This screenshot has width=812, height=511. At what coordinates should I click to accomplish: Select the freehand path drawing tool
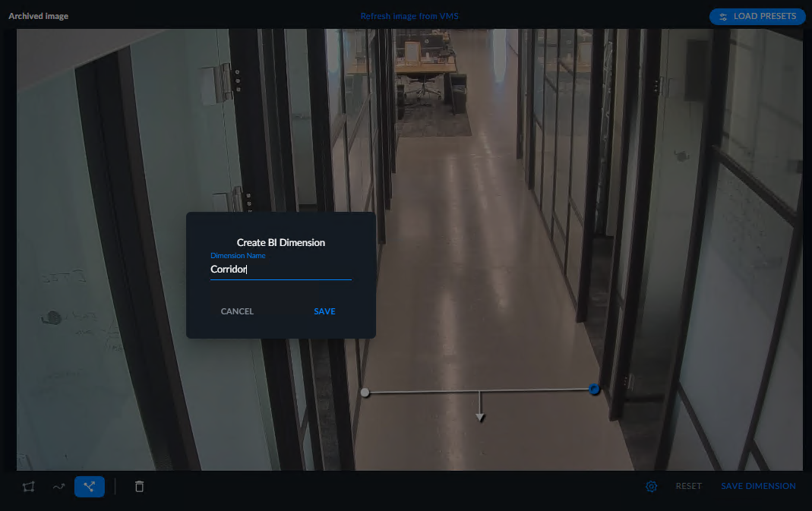(x=59, y=487)
